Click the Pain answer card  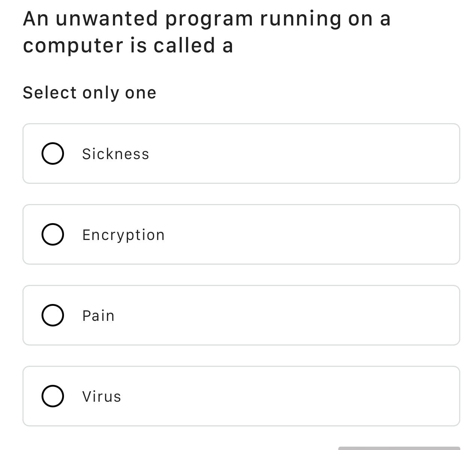[241, 315]
